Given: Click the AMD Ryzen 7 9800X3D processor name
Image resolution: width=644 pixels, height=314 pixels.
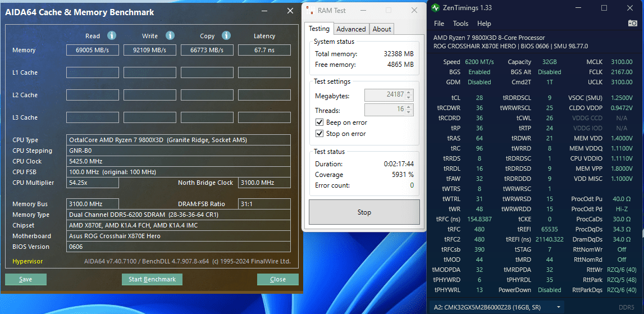Looking at the screenshot, I should click(489, 38).
